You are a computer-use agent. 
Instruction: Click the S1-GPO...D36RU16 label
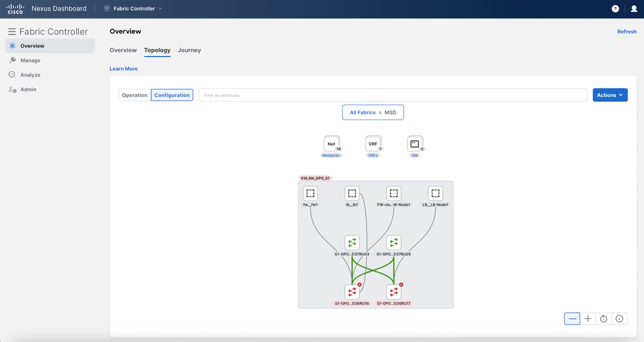click(x=352, y=303)
